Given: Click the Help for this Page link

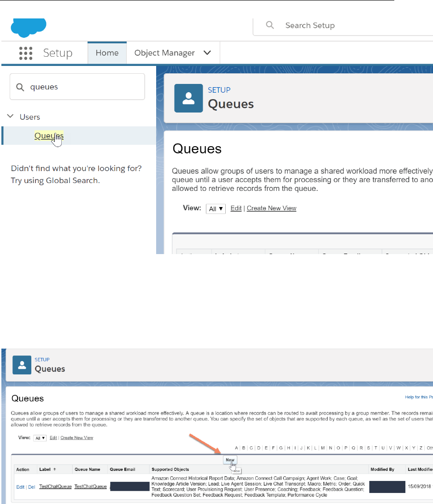Looking at the screenshot, I should (x=419, y=397).
